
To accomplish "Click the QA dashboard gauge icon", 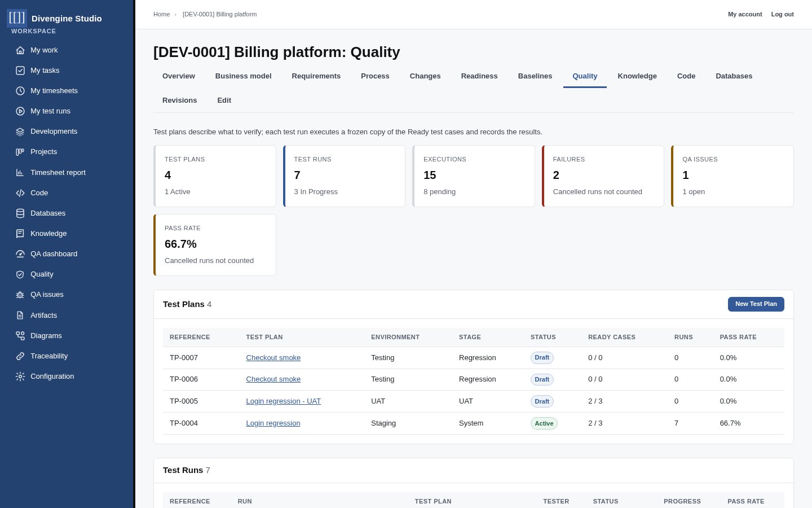I will (x=20, y=254).
